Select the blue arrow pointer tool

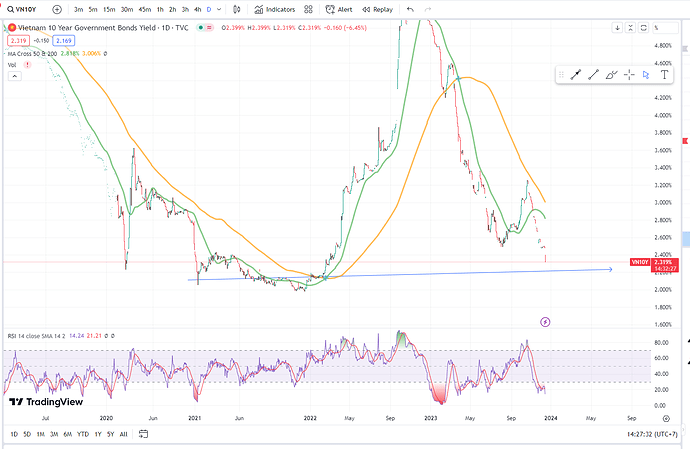coord(646,75)
